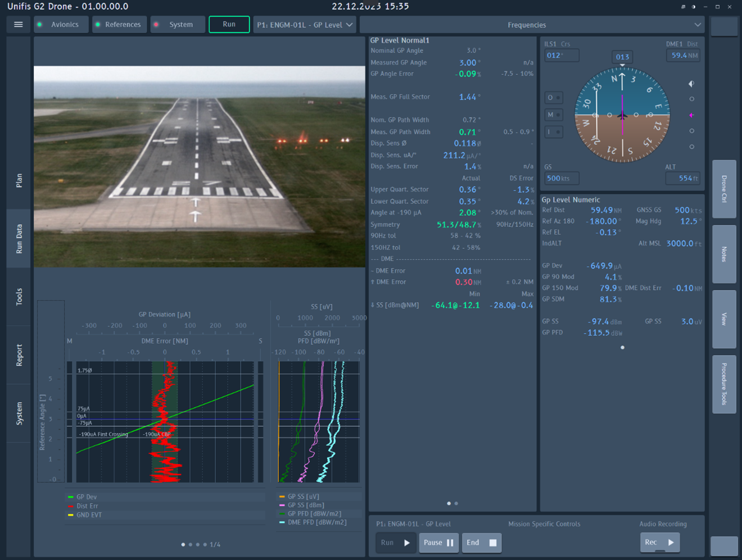Open the Drone Ctrl panel on right

pyautogui.click(x=724, y=189)
